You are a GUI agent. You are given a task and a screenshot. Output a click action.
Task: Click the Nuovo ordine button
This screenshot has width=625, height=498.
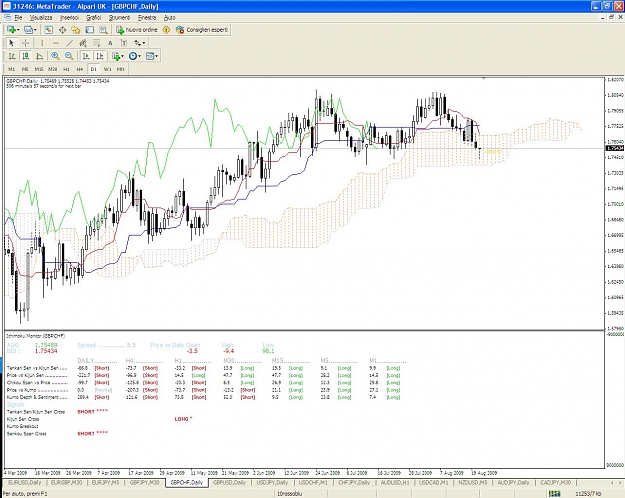click(137, 30)
